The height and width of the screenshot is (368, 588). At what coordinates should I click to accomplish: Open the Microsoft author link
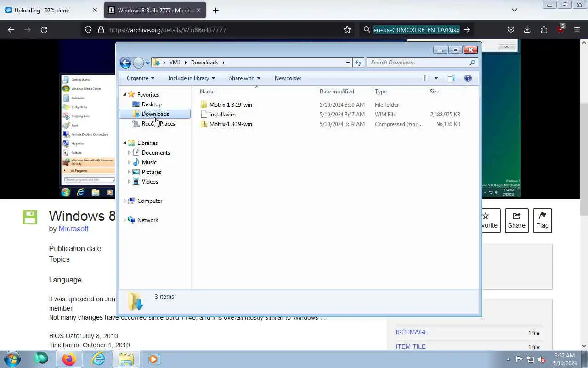(73, 229)
